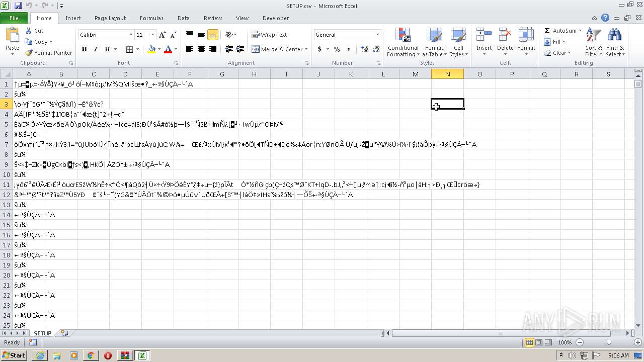The width and height of the screenshot is (644, 362).
Task: Shrink font size icon
Action: coord(173,35)
